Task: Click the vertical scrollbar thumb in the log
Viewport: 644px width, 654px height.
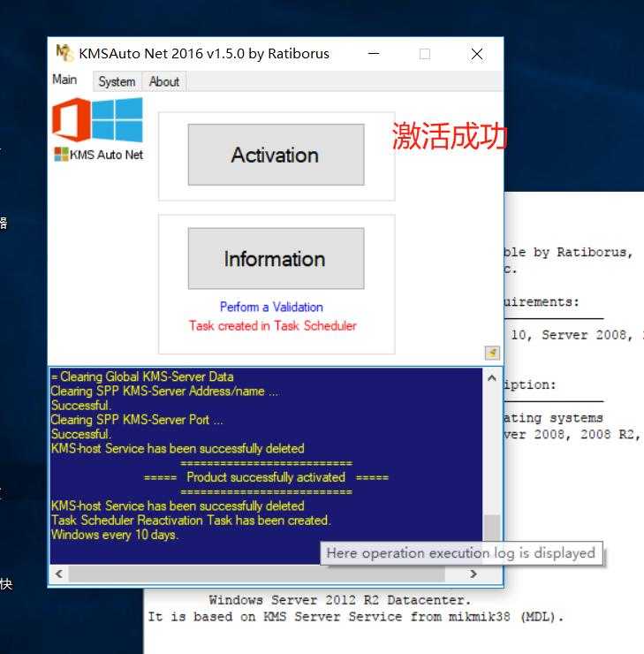Action: 492,528
